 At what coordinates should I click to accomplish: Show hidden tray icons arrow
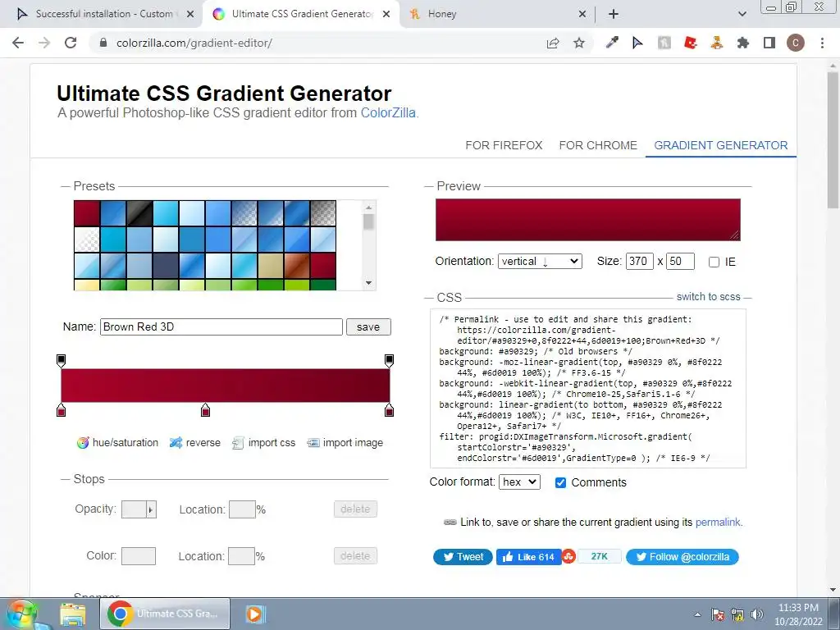697,614
